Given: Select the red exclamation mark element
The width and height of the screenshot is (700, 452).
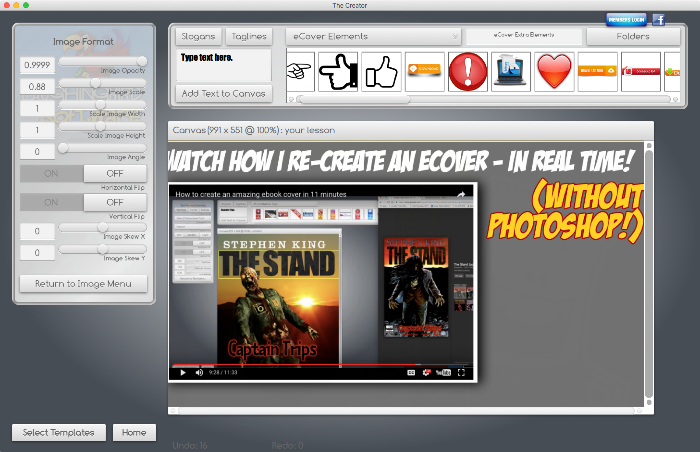Looking at the screenshot, I should point(467,72).
